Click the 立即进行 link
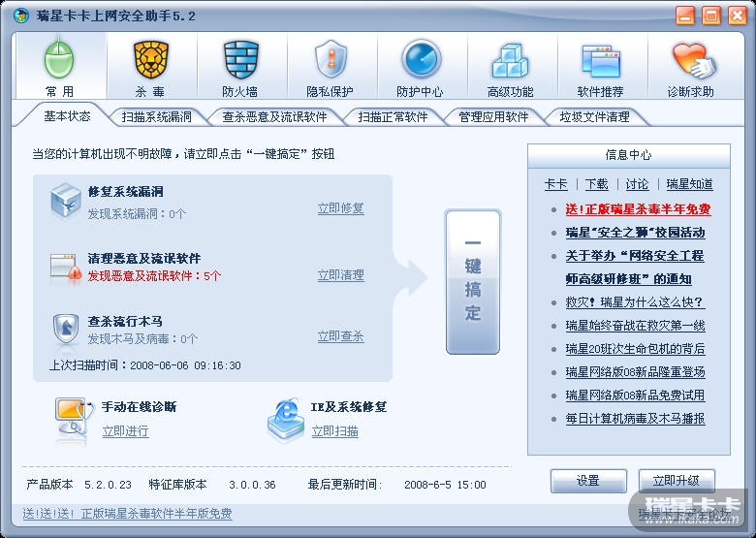Image resolution: width=756 pixels, height=538 pixels. coord(125,431)
